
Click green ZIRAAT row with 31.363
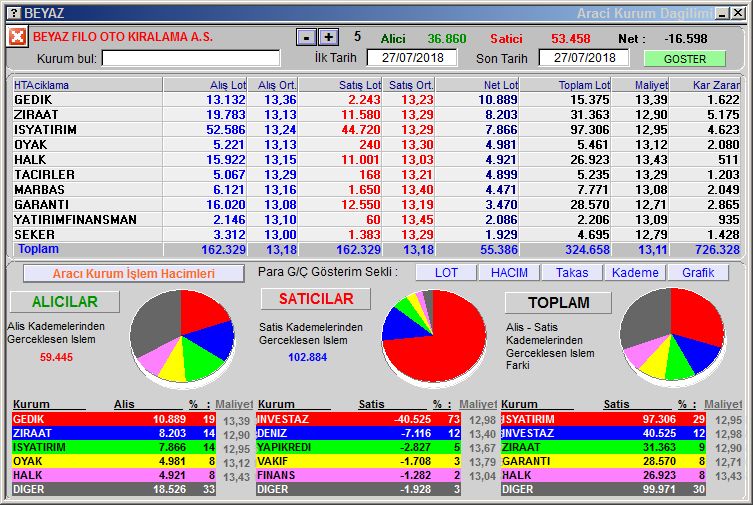603,447
